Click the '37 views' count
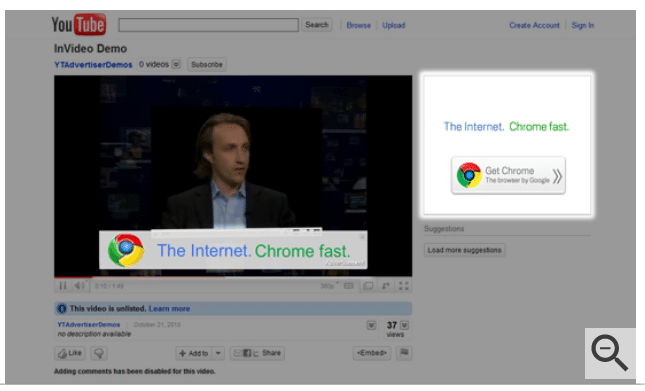 point(394,329)
